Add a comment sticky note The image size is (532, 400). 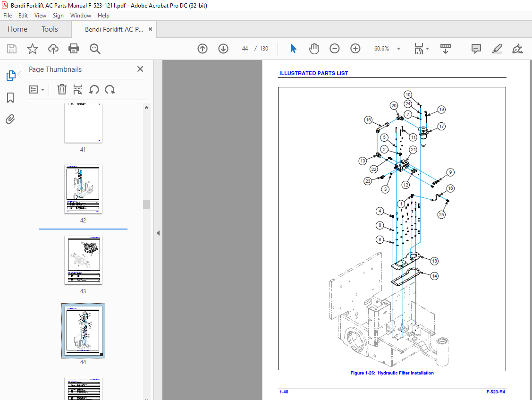click(476, 49)
